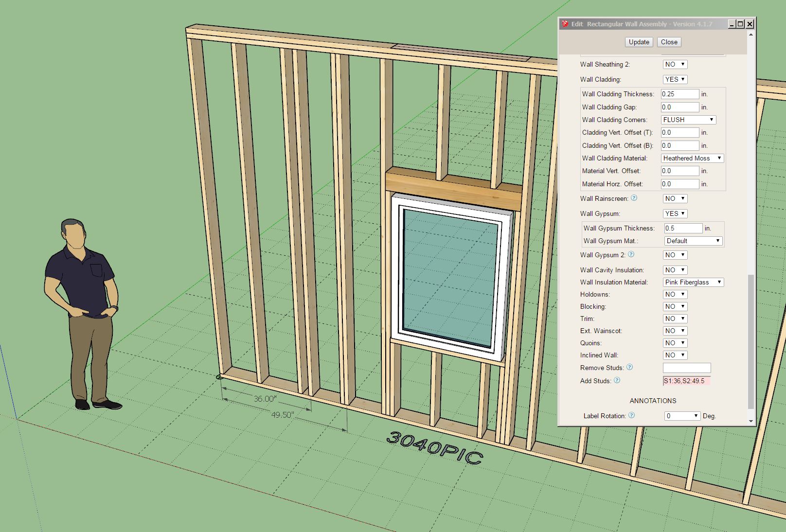Click the Wall Cladding Thickness field
786x532 pixels.
coord(679,94)
